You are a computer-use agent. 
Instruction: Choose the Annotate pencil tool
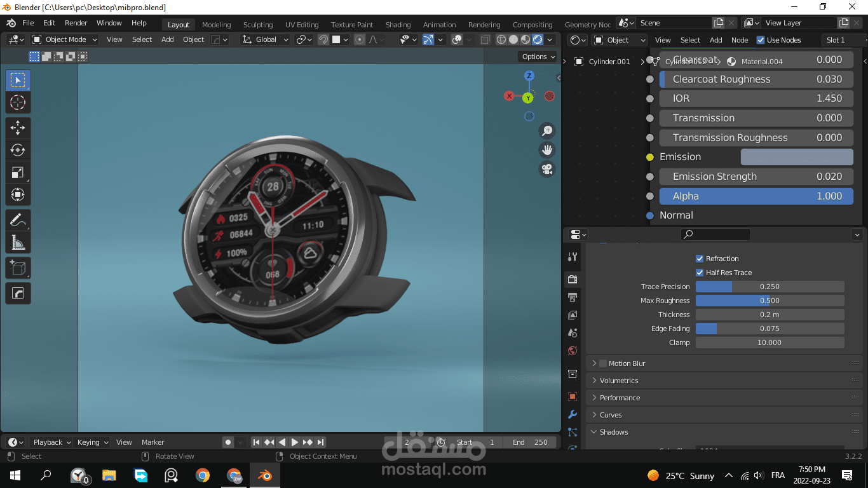point(18,220)
